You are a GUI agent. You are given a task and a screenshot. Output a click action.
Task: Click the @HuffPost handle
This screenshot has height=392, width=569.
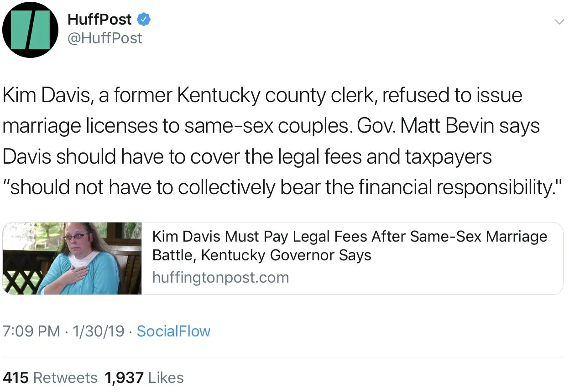coord(104,38)
